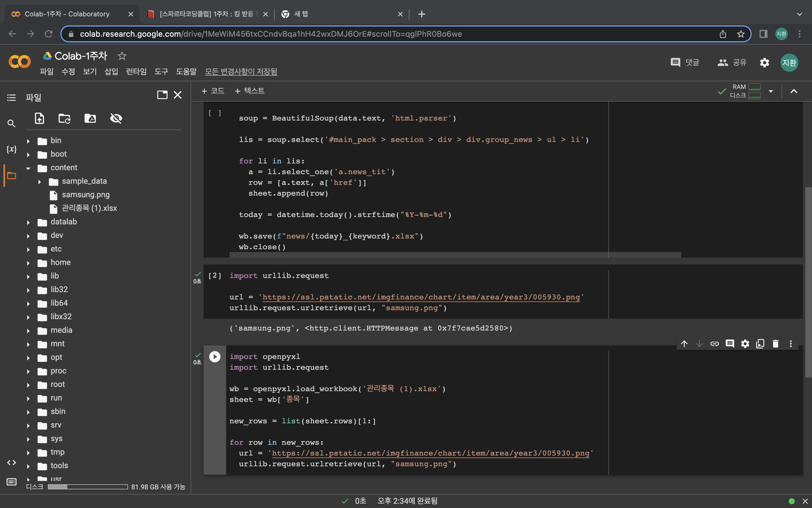Reload the page with browser refresh icon
This screenshot has width=812, height=508.
click(48, 34)
